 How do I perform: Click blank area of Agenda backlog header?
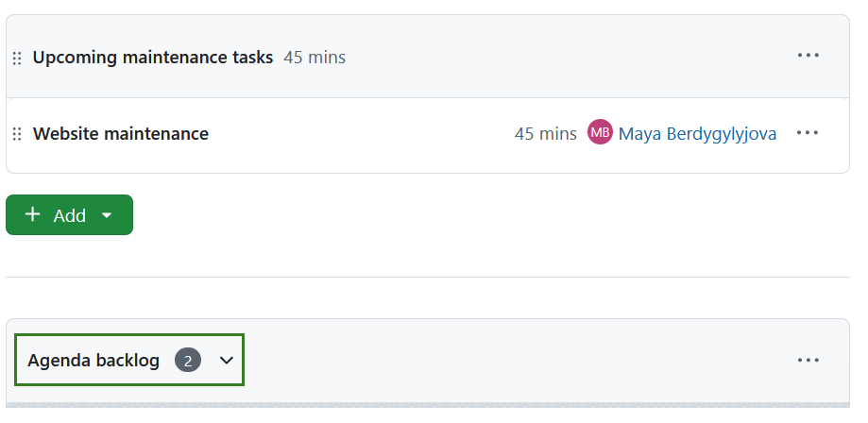pyautogui.click(x=519, y=360)
